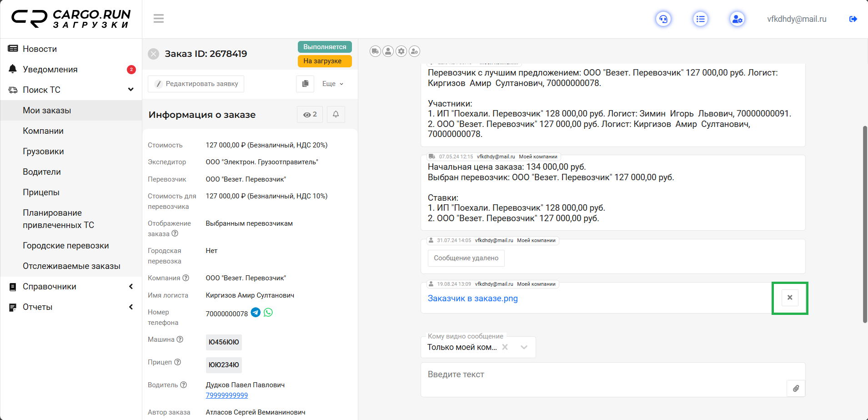Open Компании in the sidebar menu
The height and width of the screenshot is (420, 868).
[x=43, y=131]
